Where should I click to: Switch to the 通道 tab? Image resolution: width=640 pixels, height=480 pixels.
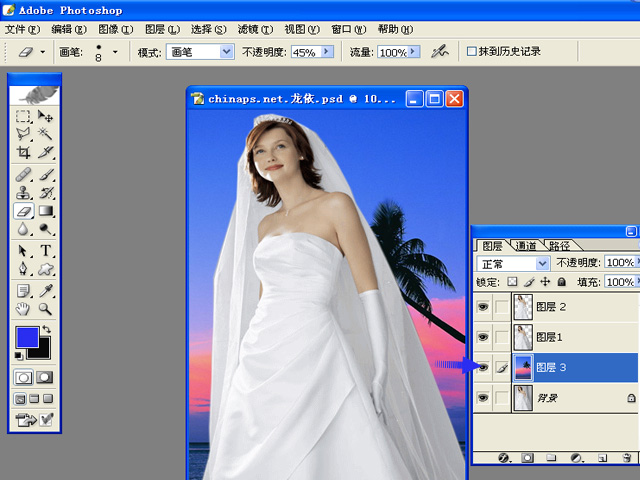[526, 245]
